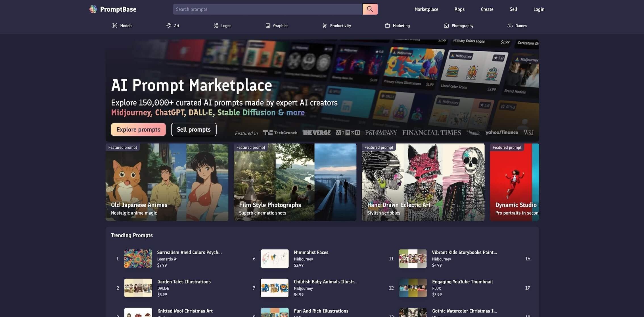Select the Film Style Photographs featured prompt
This screenshot has height=317, width=644.
294,182
